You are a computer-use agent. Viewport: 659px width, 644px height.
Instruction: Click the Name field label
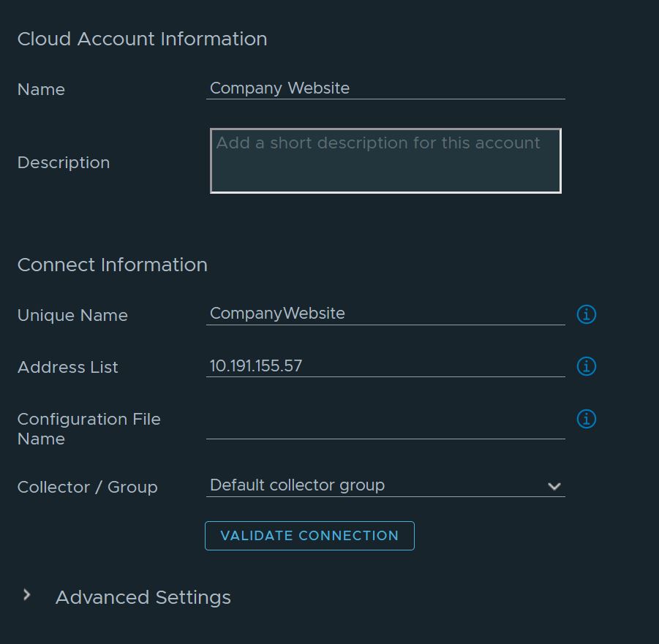tap(41, 89)
